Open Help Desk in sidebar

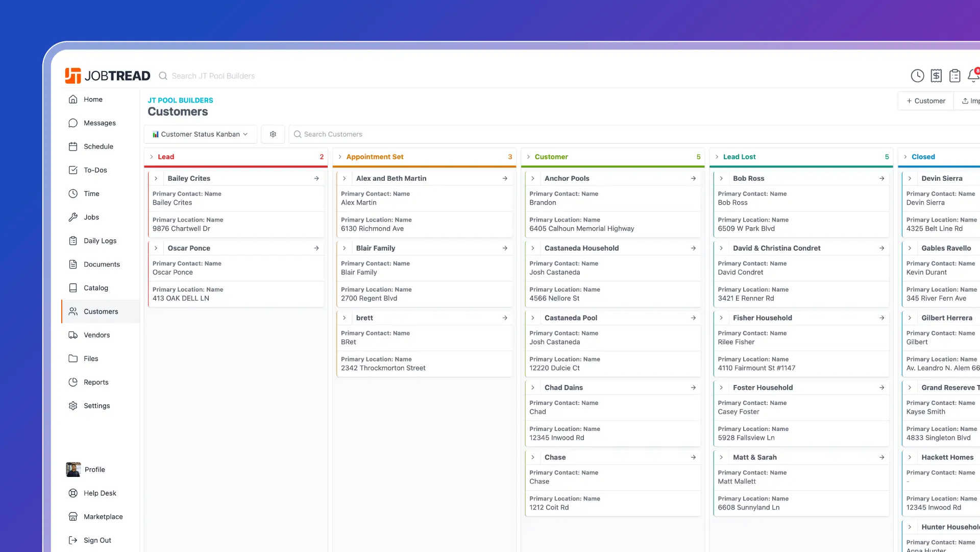[x=101, y=493]
